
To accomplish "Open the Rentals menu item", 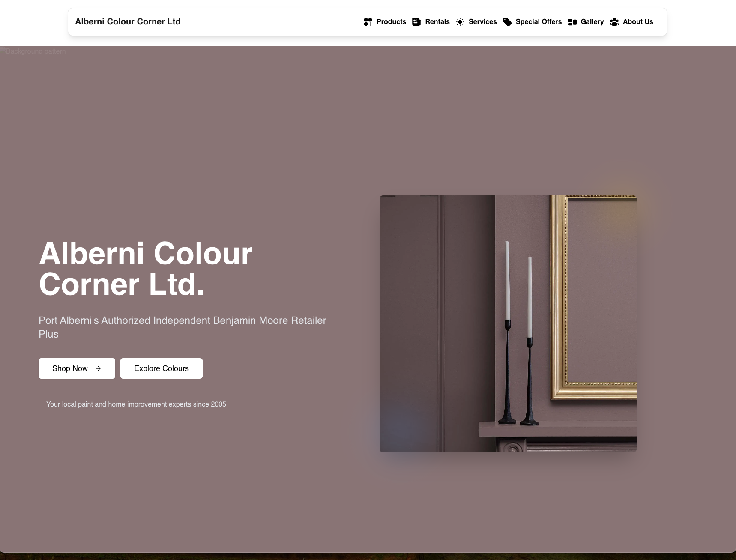I will (x=431, y=22).
